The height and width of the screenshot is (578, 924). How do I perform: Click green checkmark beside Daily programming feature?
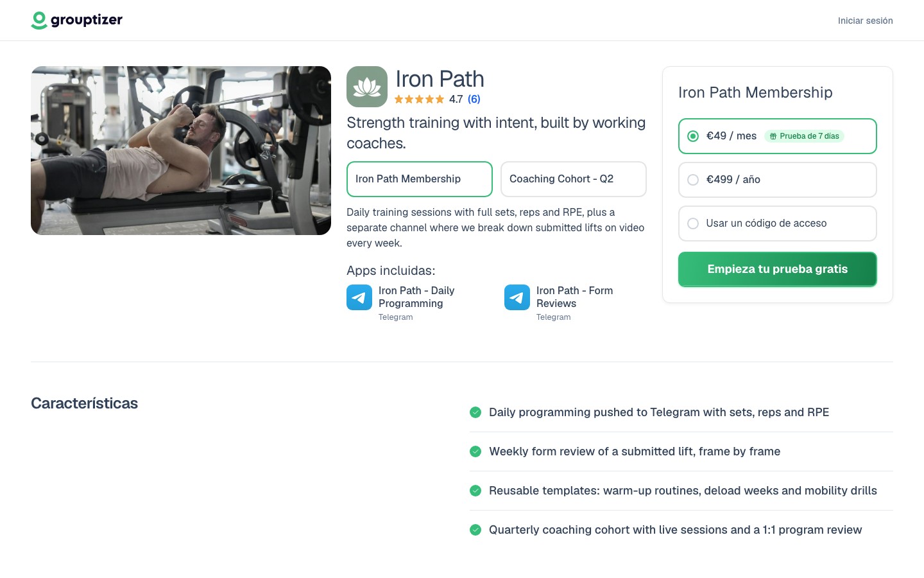(475, 412)
